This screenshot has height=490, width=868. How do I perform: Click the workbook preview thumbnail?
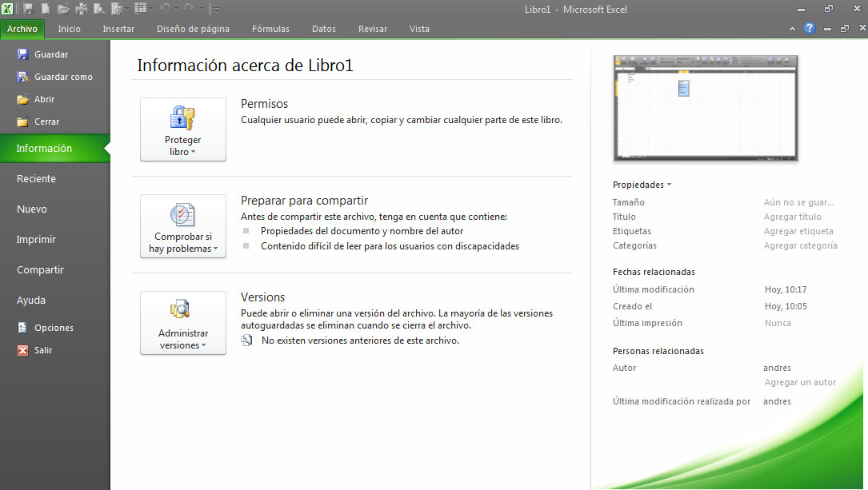point(705,108)
